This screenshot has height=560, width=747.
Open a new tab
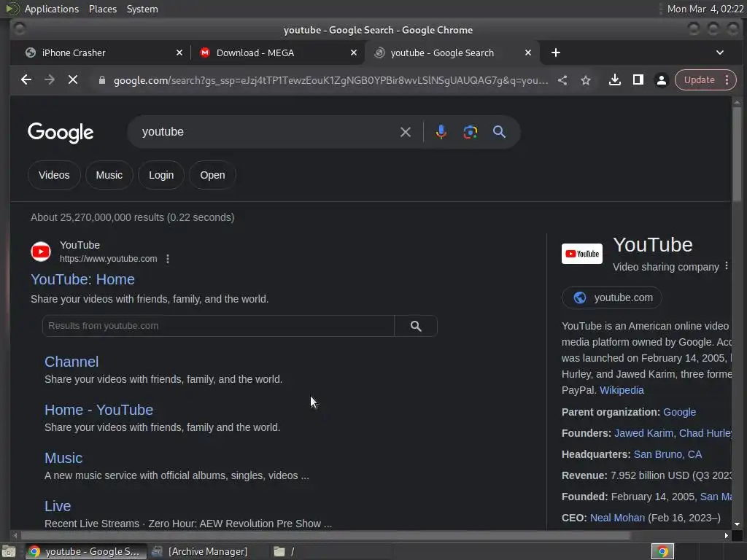(555, 52)
